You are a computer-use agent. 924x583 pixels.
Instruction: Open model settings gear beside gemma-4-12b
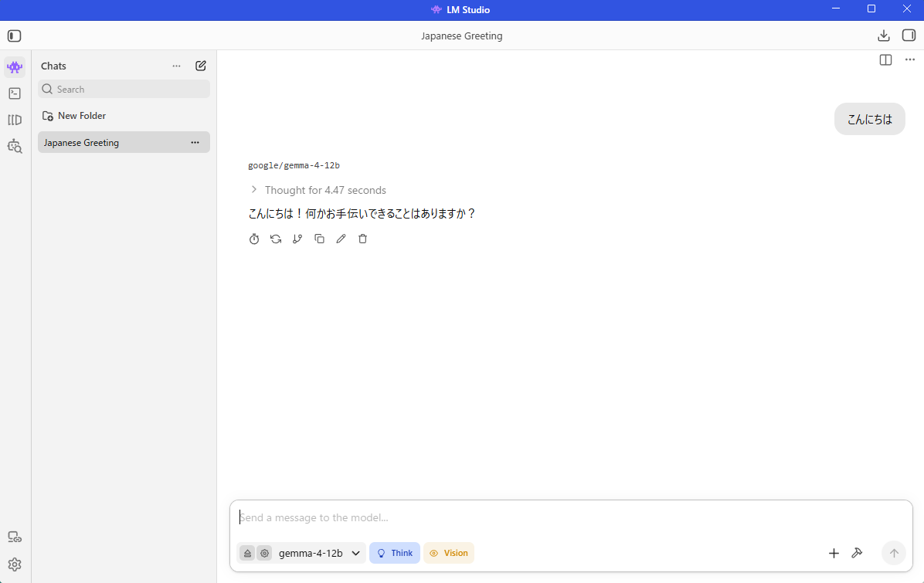pos(264,554)
